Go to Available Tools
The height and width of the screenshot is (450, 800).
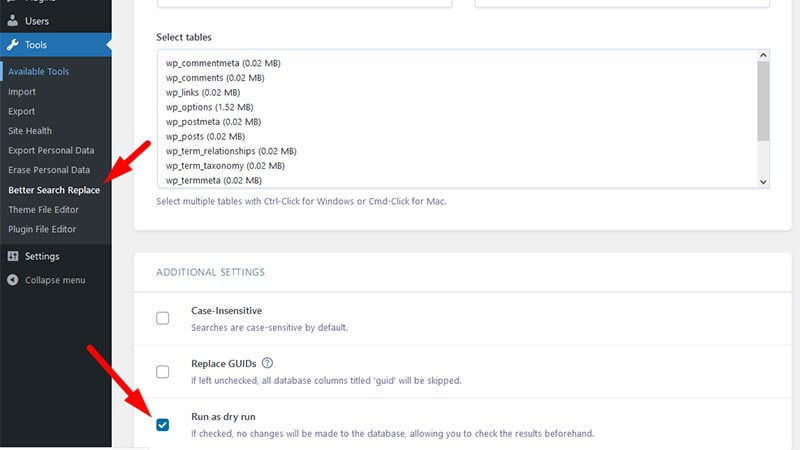[38, 71]
